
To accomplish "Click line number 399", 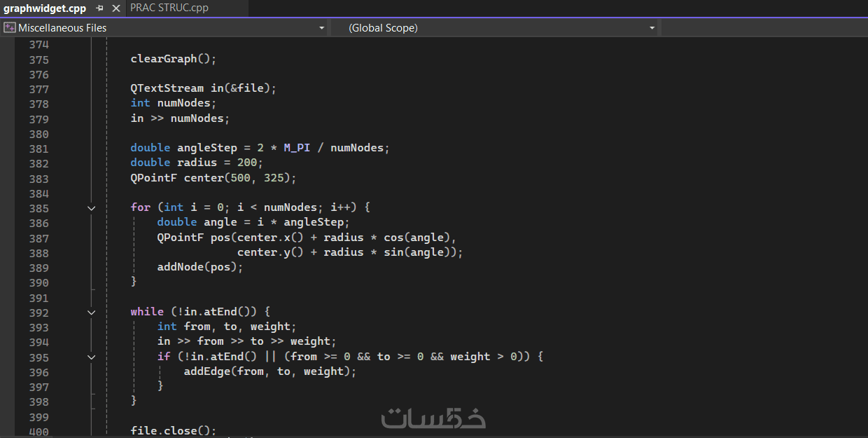I will [x=38, y=417].
